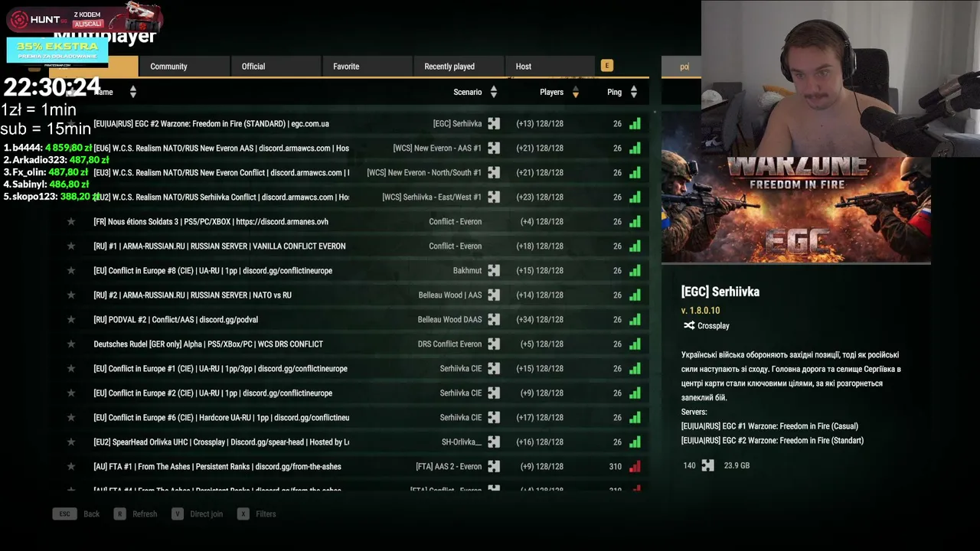Image resolution: width=980 pixels, height=551 pixels.
Task: Click the mods puzzle icon next to 140
Action: (707, 465)
